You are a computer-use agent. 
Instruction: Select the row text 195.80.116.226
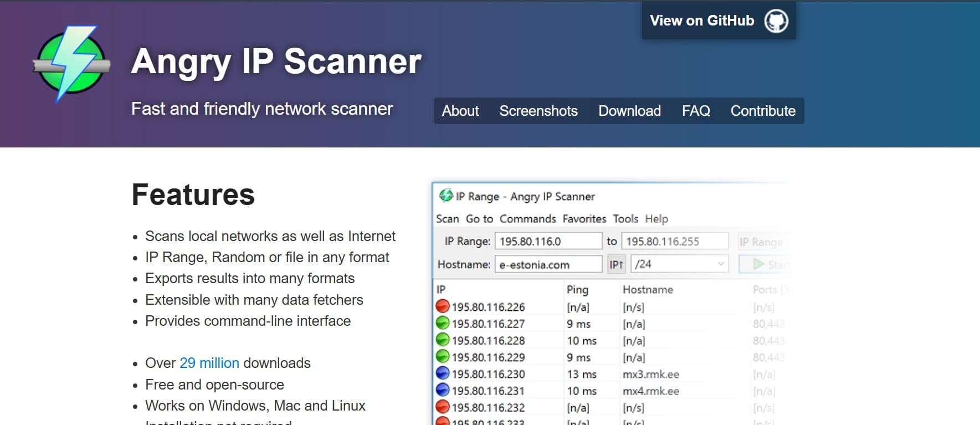[488, 307]
